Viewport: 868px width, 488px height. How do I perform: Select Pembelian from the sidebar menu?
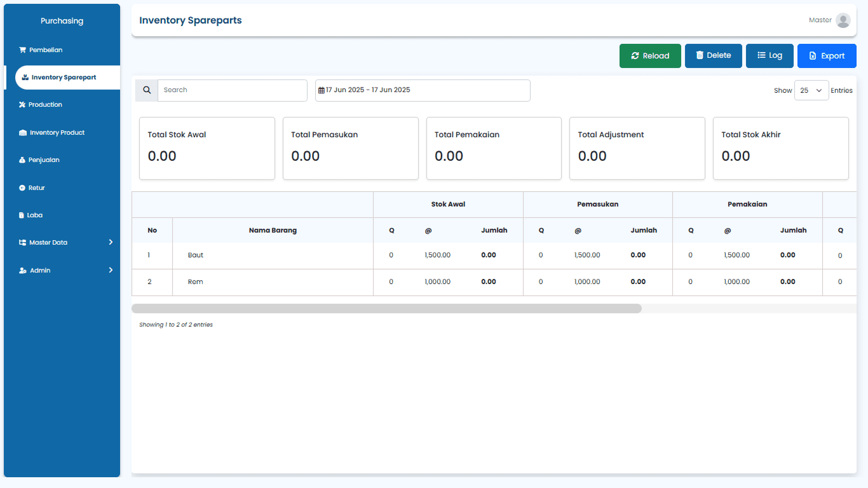coord(43,50)
